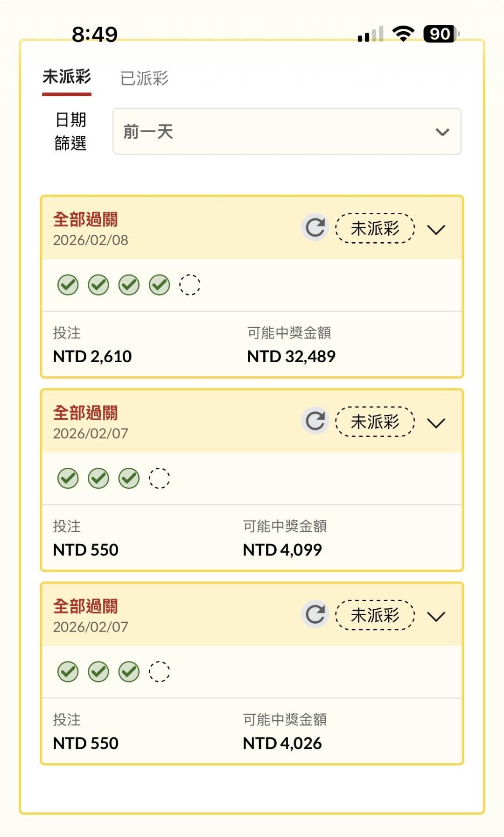Refresh the NTD 4,026 bet slip

tap(315, 614)
